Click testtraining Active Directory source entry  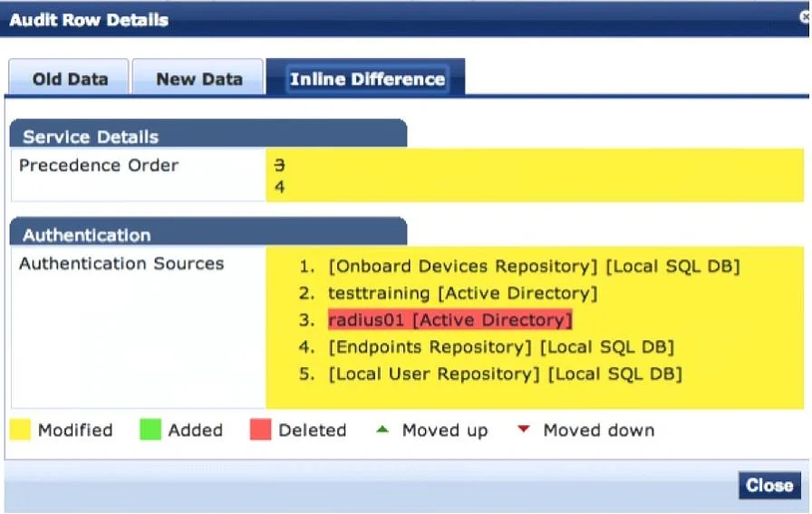[x=463, y=293]
